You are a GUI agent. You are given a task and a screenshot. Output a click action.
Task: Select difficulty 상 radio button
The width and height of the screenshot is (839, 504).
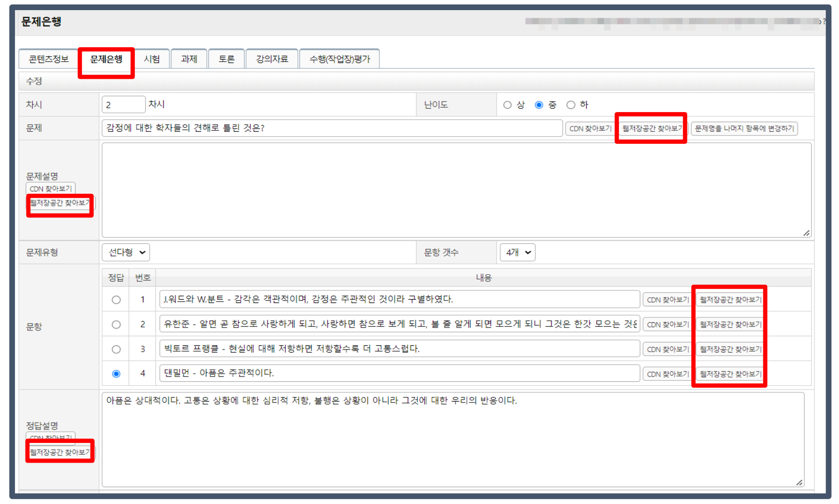(507, 105)
